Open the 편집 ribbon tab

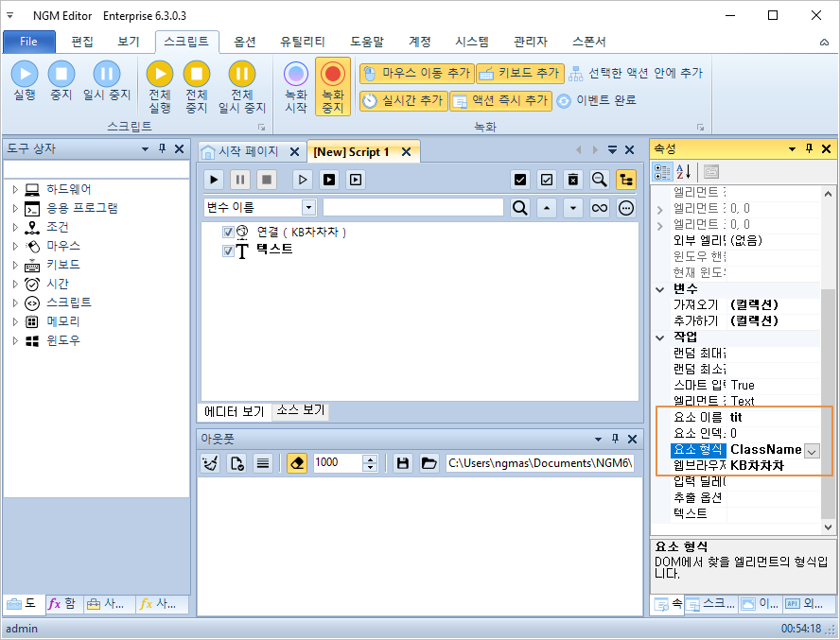(x=82, y=42)
